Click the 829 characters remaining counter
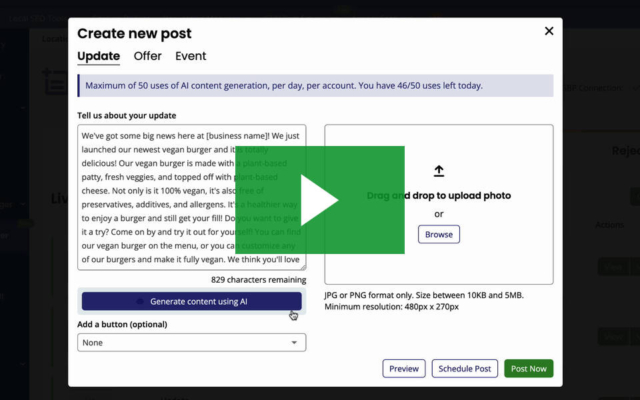Viewport: 640px width, 400px height. 258,280
